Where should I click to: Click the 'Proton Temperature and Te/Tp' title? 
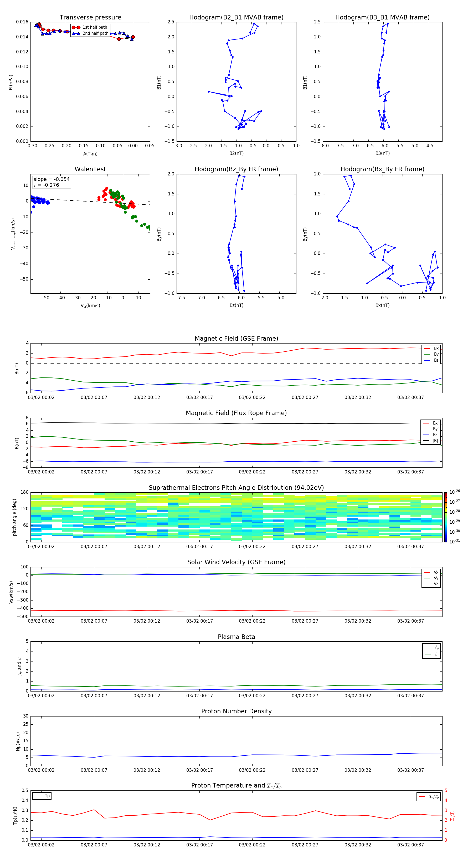(236, 786)
